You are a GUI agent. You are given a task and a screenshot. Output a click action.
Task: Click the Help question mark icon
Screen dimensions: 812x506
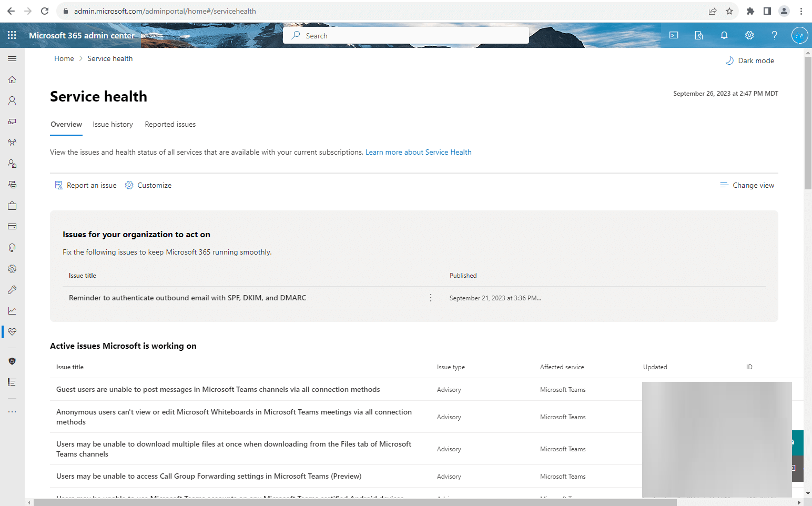coord(774,35)
